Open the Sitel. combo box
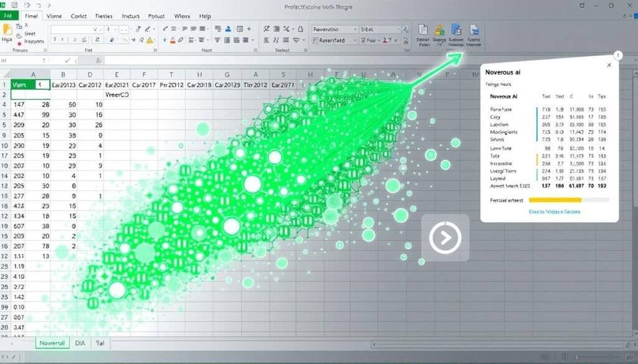The height and width of the screenshot is (364, 638). (379, 29)
